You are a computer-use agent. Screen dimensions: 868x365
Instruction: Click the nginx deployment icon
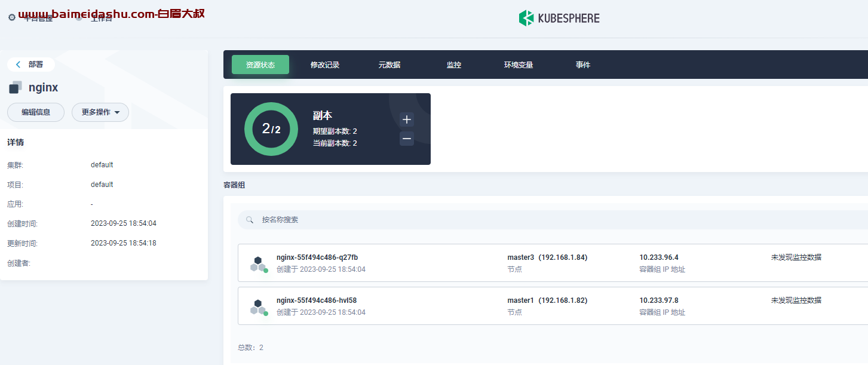tap(16, 87)
